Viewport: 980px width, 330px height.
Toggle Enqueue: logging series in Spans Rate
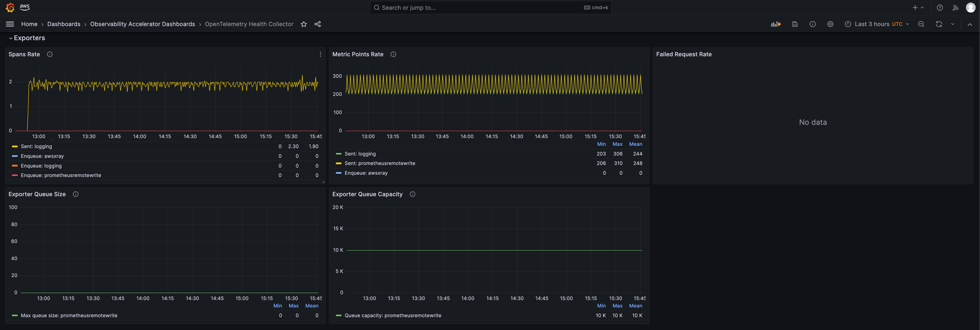[41, 166]
